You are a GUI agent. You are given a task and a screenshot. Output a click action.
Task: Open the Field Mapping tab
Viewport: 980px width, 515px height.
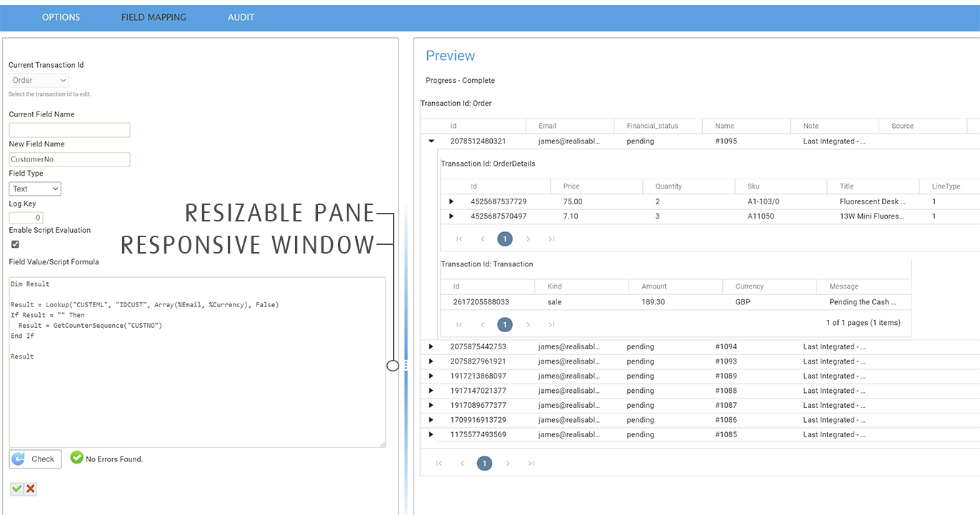[x=154, y=17]
